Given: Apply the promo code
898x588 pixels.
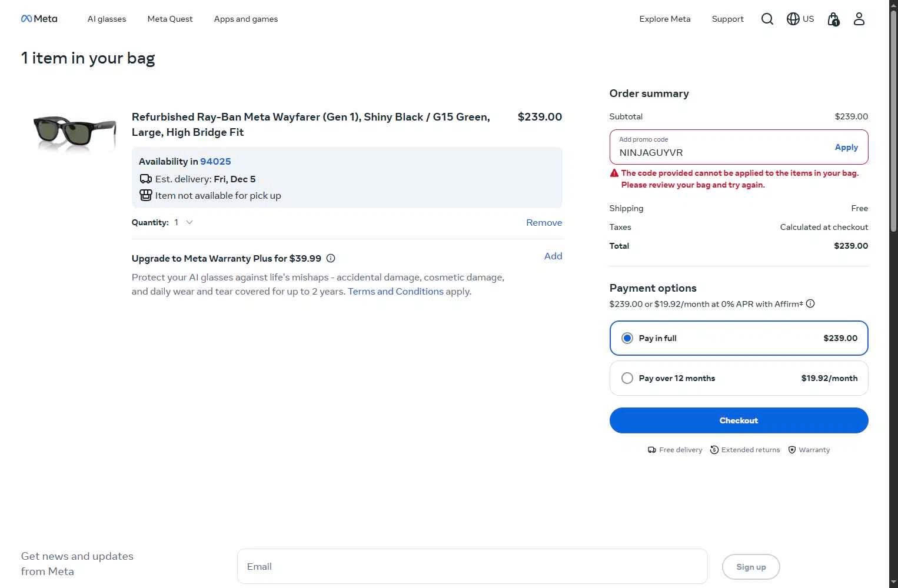Looking at the screenshot, I should tap(846, 147).
